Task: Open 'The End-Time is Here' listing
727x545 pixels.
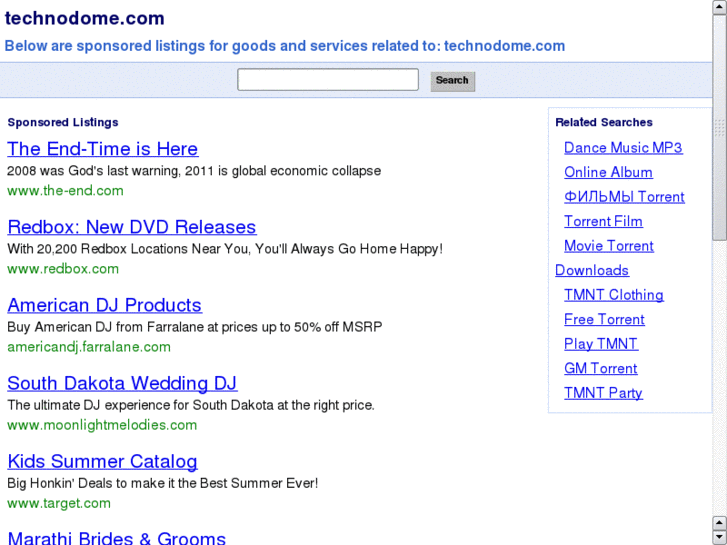Action: tap(102, 149)
